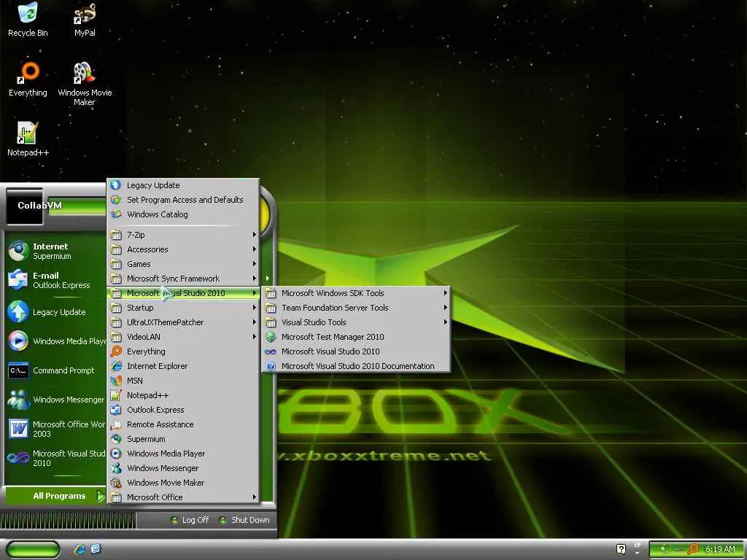Open the Notepad++ desktop shortcut

28,139
